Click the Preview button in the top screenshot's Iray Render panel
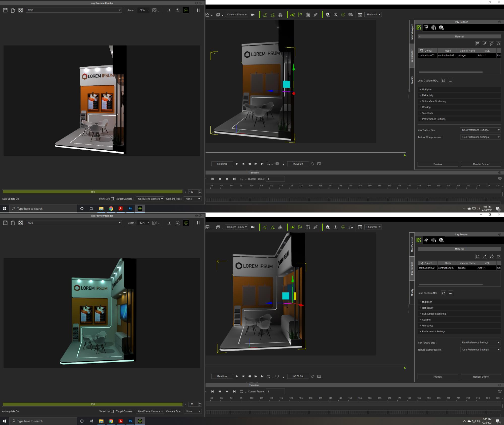This screenshot has height=425, width=504. pyautogui.click(x=438, y=164)
